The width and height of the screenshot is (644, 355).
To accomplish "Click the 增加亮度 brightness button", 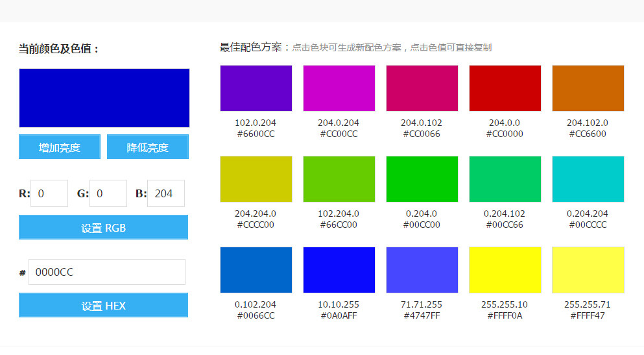I will [60, 147].
